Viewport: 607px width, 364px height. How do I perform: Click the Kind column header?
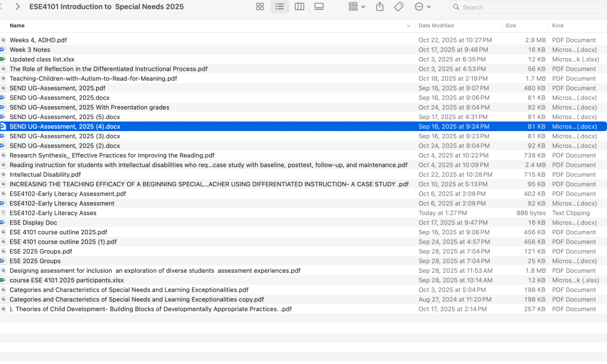point(558,25)
